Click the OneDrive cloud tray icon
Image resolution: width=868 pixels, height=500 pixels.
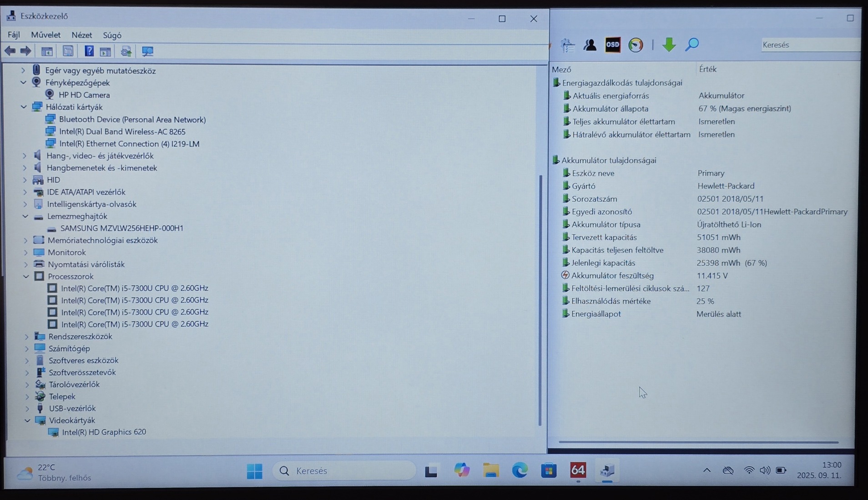click(x=728, y=470)
